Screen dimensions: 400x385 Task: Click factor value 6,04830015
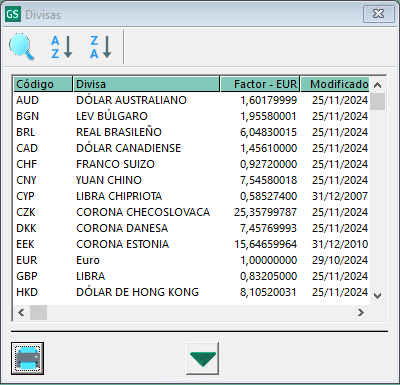point(268,132)
